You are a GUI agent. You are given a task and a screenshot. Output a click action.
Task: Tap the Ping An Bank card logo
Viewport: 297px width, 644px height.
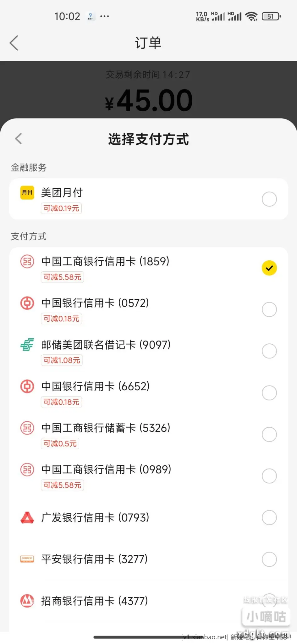coord(27,559)
